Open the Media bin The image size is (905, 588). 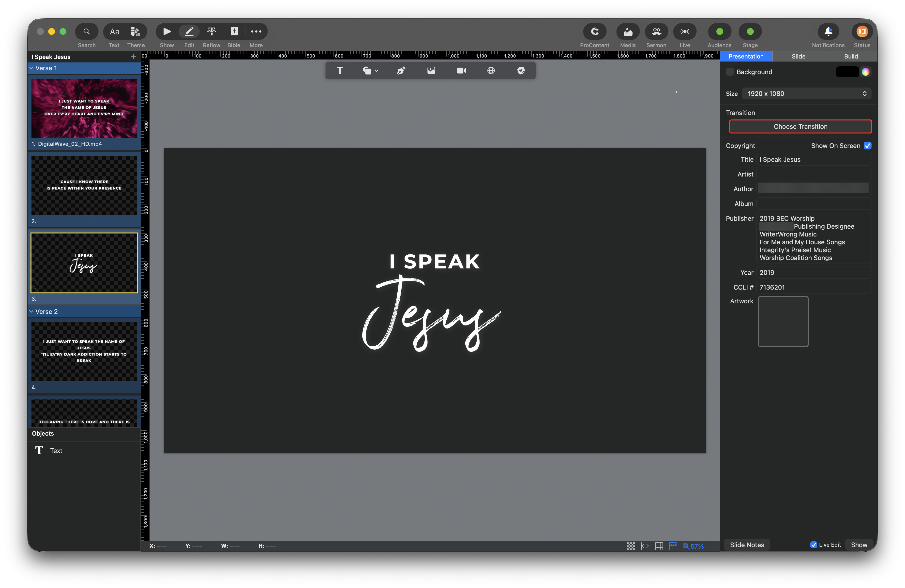coord(627,31)
